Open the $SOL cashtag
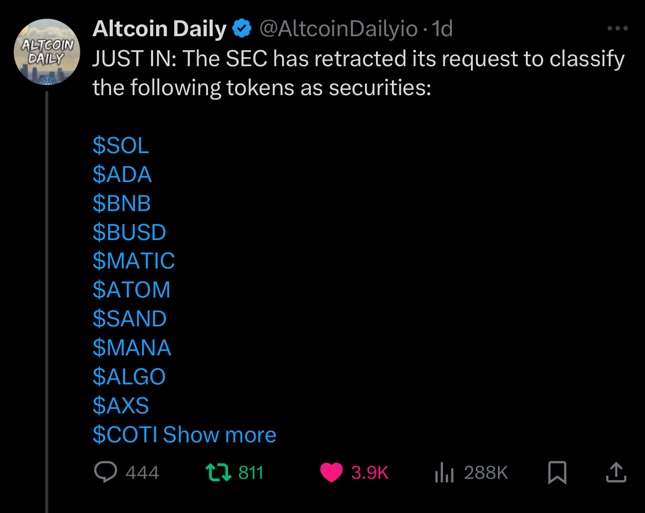Screen dimensions: 645x513 (121, 145)
